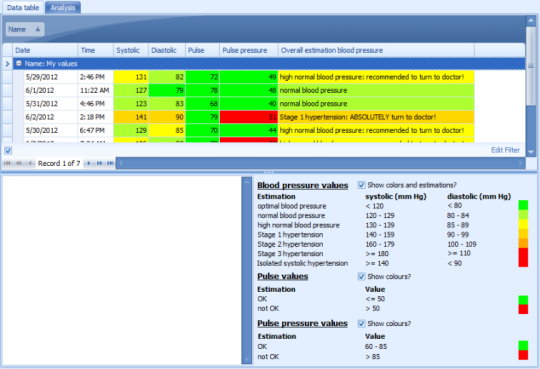Image resolution: width=540 pixels, height=369 pixels.
Task: Click the horizontal scrollbar right arrow
Action: [520, 163]
